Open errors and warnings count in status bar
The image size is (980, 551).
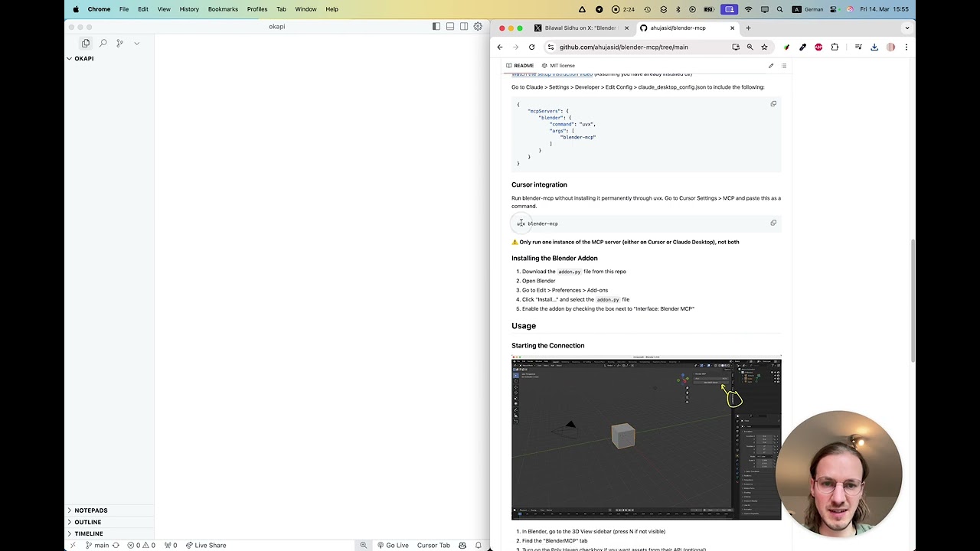pyautogui.click(x=141, y=546)
